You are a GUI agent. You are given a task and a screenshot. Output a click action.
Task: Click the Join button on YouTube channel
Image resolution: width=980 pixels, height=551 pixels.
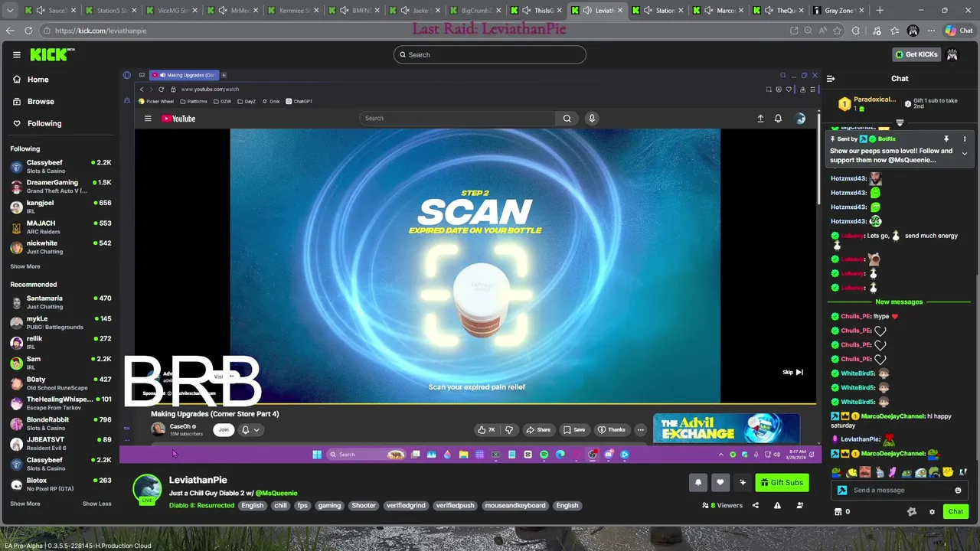pos(223,429)
